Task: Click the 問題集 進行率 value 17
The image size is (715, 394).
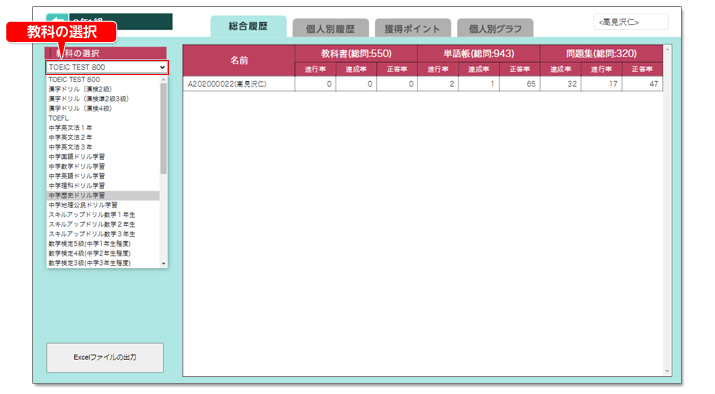Action: tap(601, 84)
